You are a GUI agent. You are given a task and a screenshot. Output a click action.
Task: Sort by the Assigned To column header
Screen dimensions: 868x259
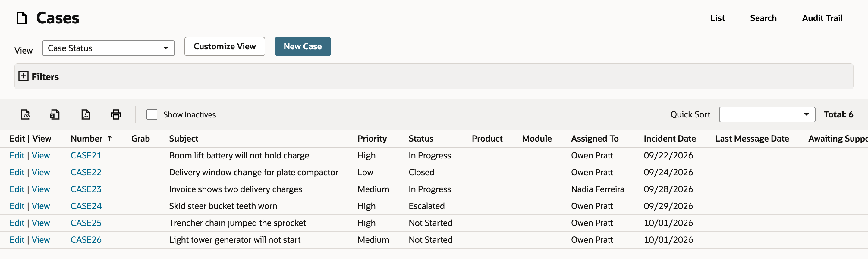coord(595,139)
